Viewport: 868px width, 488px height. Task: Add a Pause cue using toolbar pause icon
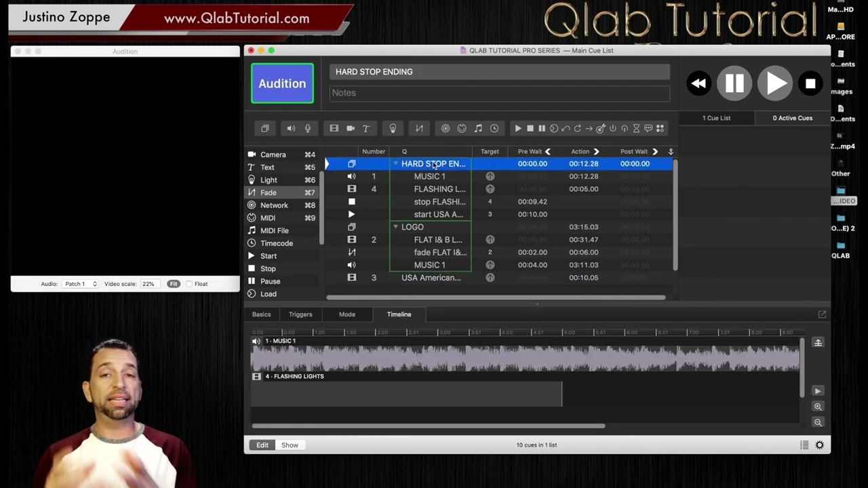[542, 128]
